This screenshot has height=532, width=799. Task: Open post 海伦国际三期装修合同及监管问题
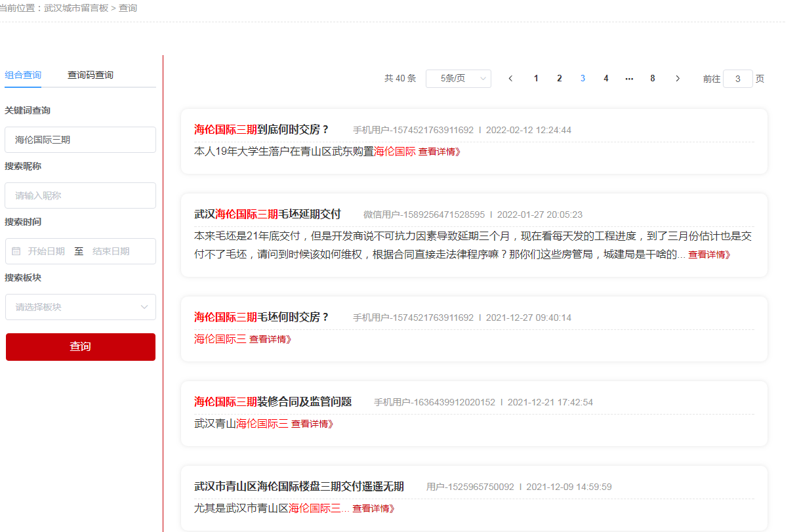(x=273, y=402)
